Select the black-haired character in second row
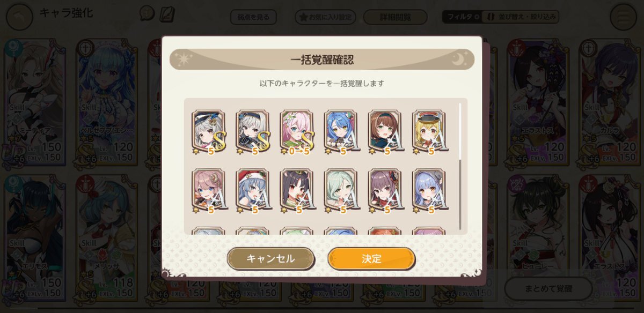This screenshot has height=313, width=644. (297, 190)
